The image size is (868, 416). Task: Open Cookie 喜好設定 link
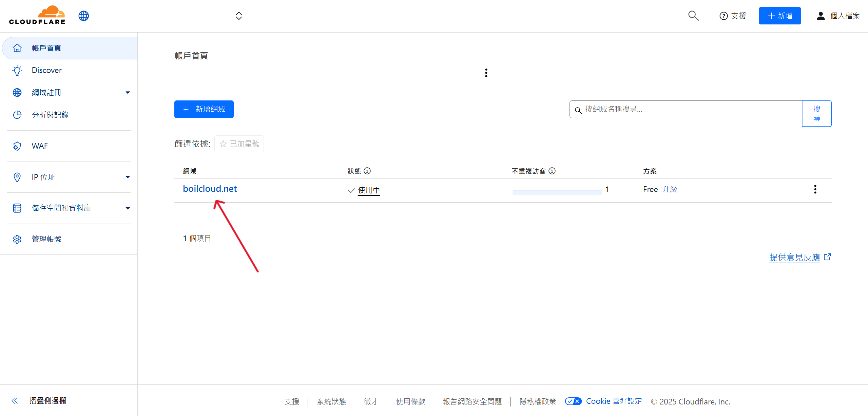[614, 401]
